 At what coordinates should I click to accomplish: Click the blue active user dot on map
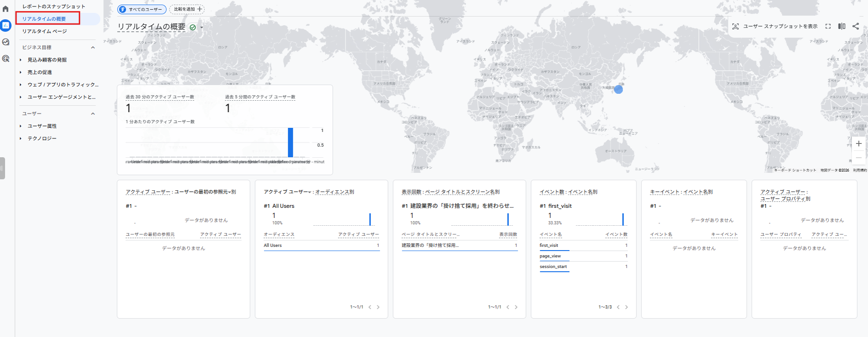click(619, 90)
